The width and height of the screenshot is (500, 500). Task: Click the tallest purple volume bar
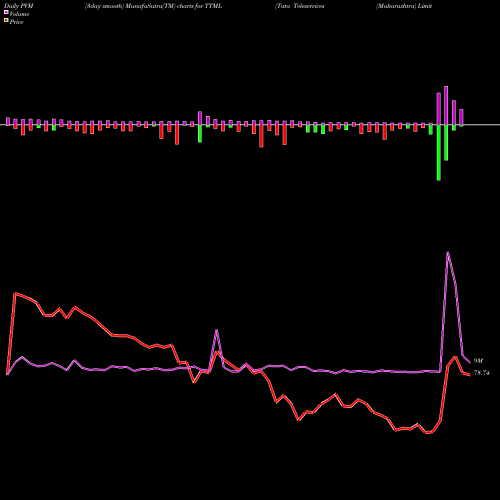click(446, 105)
